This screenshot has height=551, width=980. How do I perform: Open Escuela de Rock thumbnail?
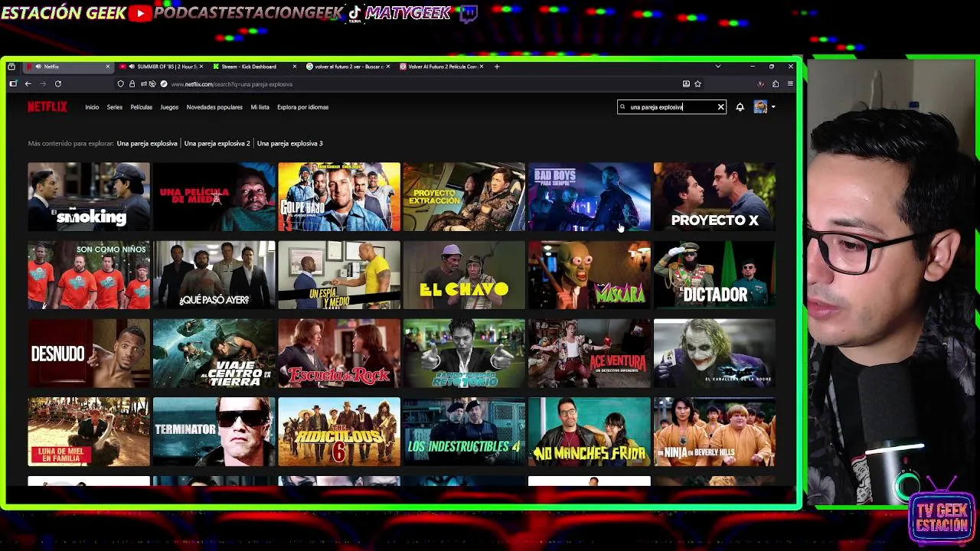[x=339, y=354]
